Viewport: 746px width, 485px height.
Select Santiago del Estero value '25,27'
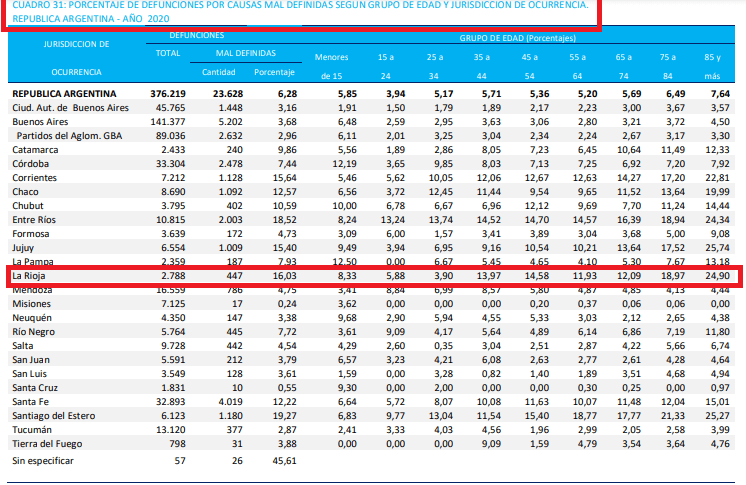[717, 416]
